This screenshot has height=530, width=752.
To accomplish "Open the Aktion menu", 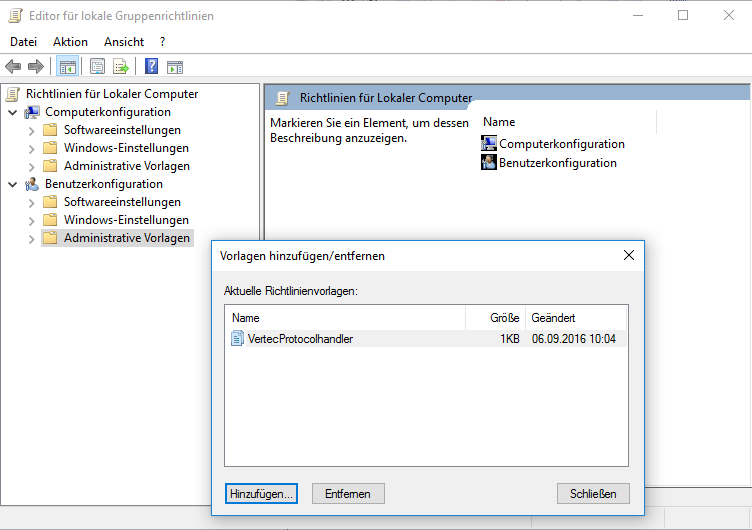I will (x=70, y=42).
